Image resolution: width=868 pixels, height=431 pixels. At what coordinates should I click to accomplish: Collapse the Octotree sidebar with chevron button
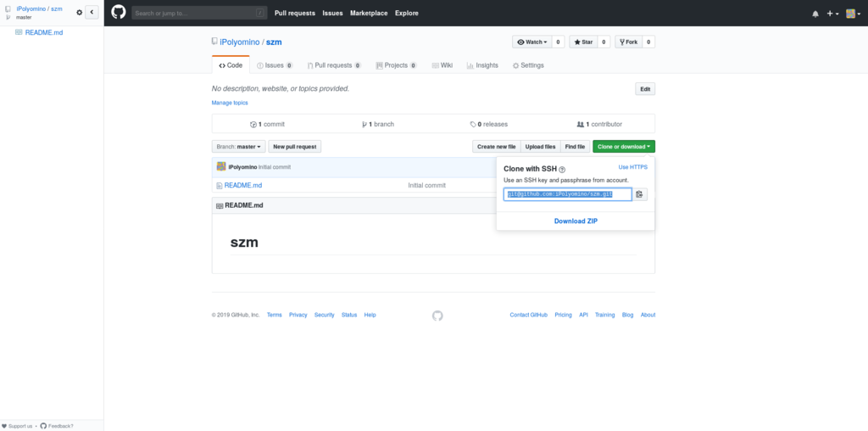pyautogui.click(x=92, y=12)
